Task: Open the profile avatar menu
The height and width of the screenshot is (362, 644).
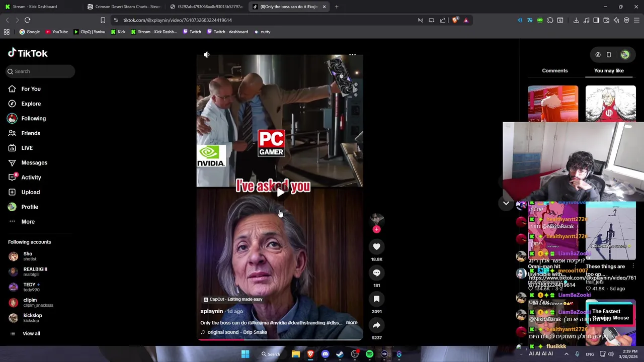Action: 625,55
